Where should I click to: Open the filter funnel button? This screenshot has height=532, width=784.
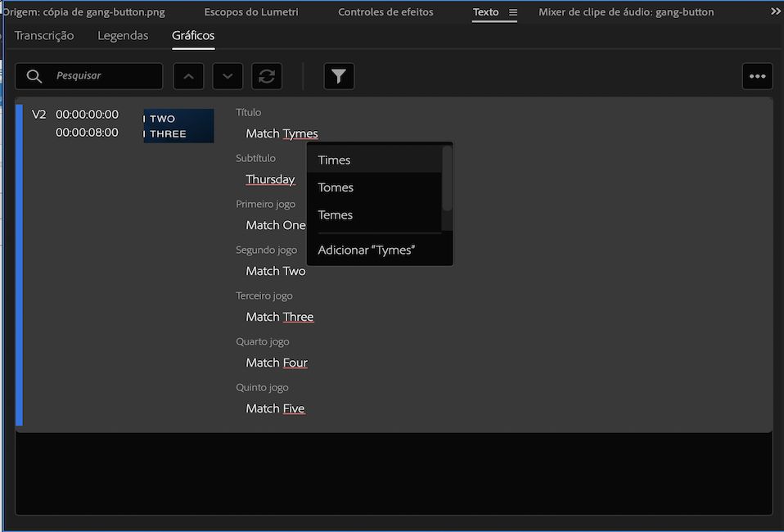click(339, 76)
